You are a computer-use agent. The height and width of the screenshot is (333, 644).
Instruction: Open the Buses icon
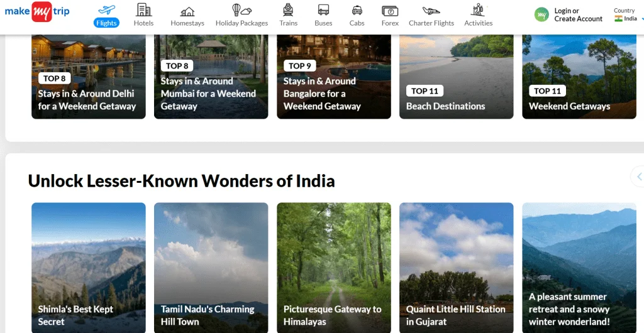(x=323, y=10)
